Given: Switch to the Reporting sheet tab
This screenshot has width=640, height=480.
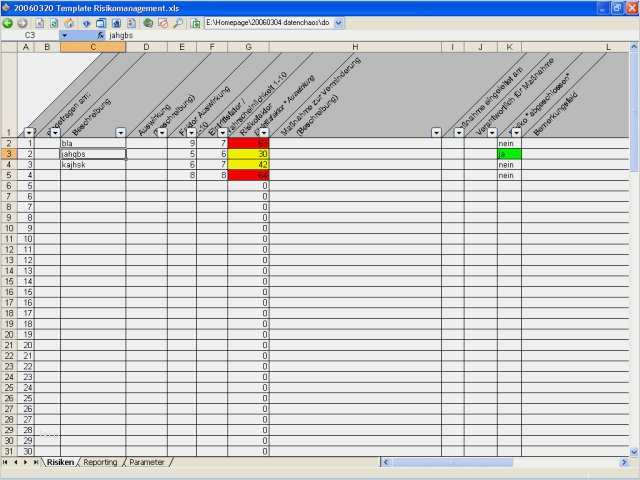Looking at the screenshot, I should tap(99, 463).
